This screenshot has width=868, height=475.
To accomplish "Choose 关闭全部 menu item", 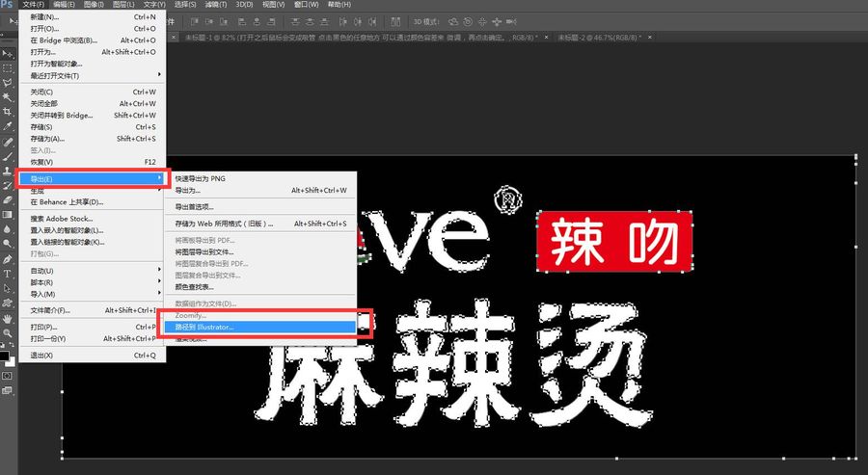I will coord(93,103).
